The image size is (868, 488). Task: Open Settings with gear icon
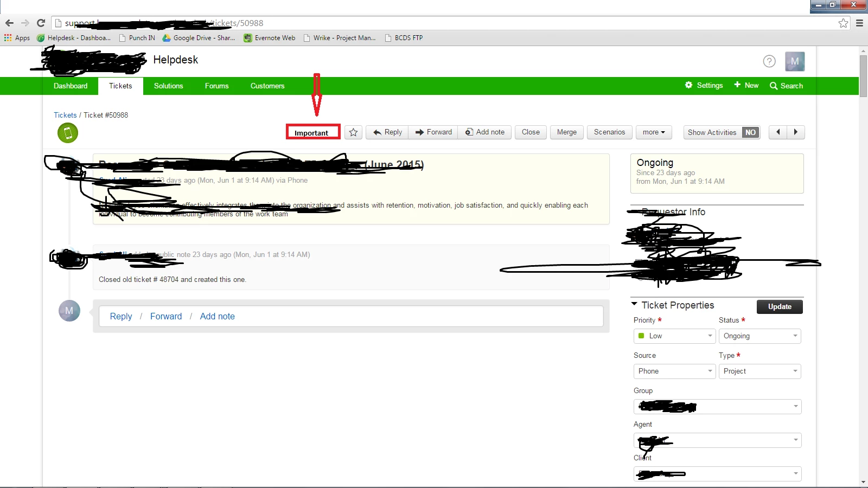click(704, 85)
